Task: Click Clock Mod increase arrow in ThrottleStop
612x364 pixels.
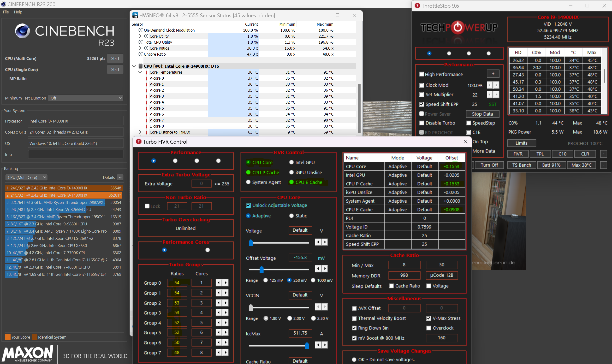Action: click(496, 85)
